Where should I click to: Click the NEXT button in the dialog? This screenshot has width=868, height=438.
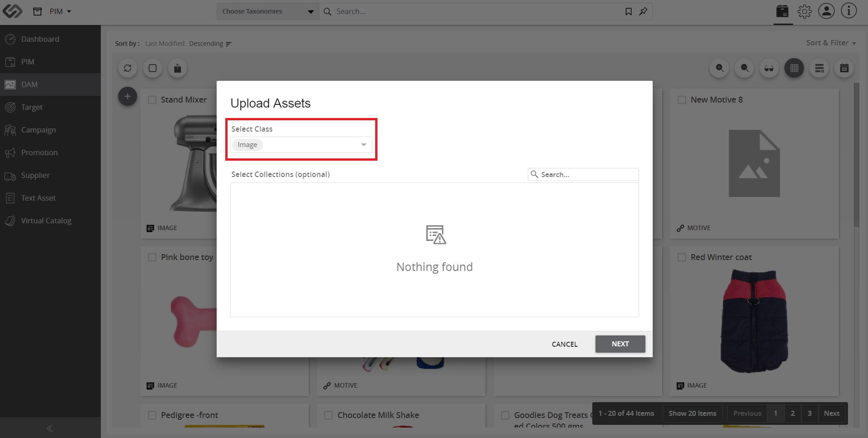(x=620, y=344)
